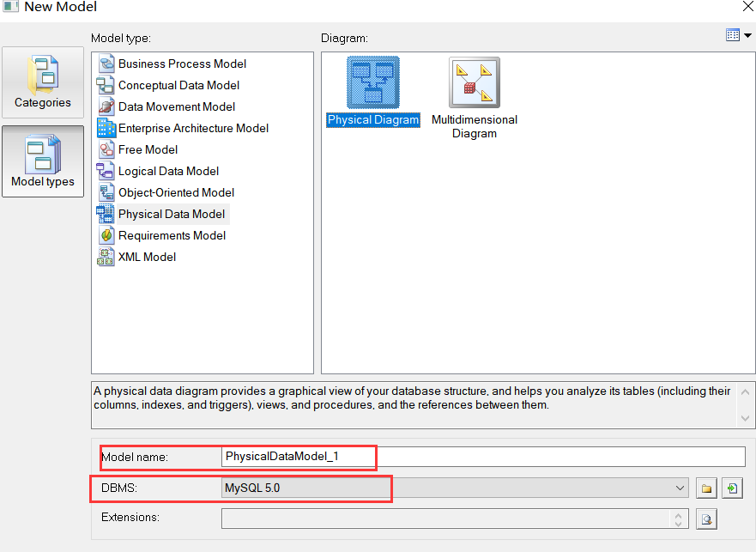
Task: Select the Multidimensional Diagram icon
Action: point(474,83)
